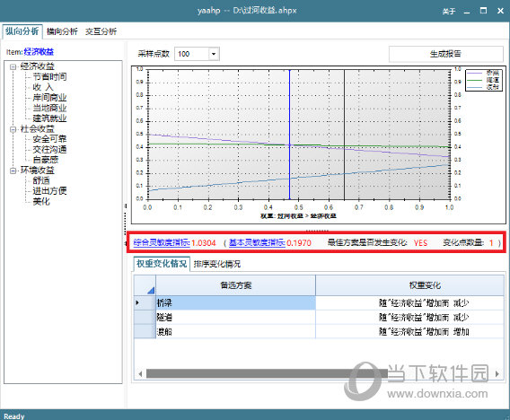Switch to the 横向分析 tab
This screenshot has width=510, height=420.
coord(62,31)
